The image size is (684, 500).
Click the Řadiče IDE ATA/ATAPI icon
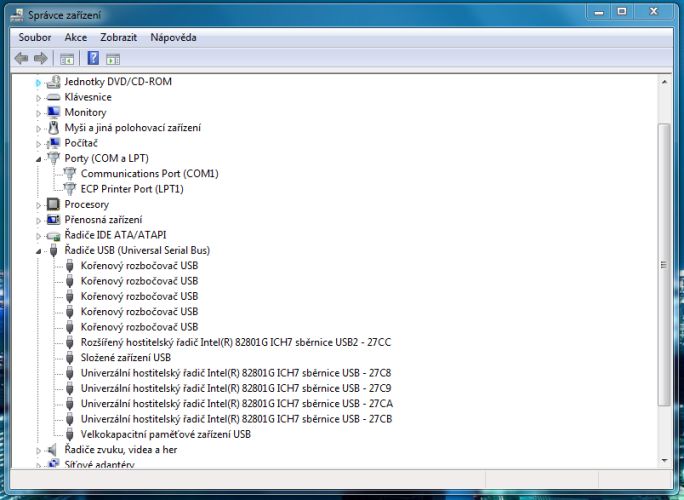click(x=53, y=236)
